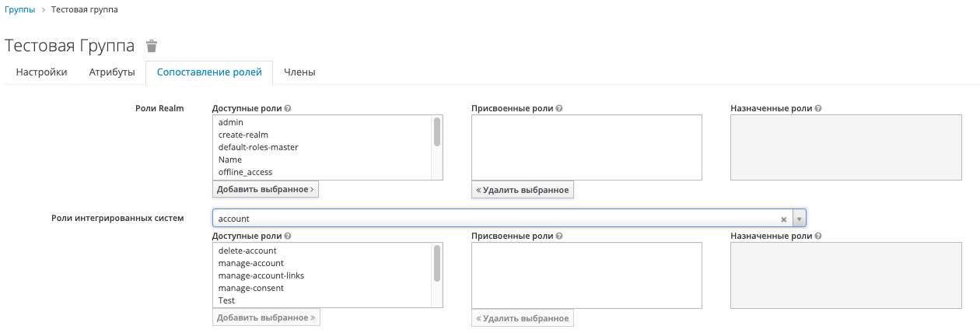Click help icon beside Realm assigned roles
The width and height of the screenshot is (980, 333).
coord(559,109)
